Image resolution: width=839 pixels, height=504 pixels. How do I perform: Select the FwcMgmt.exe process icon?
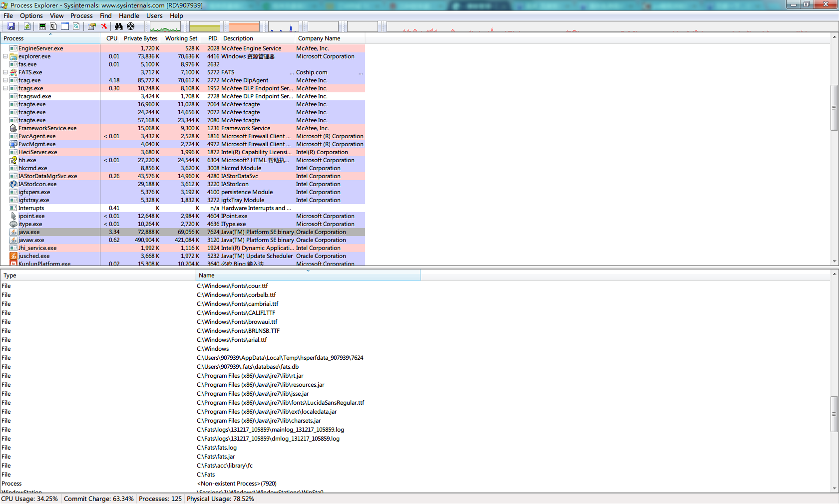(x=13, y=144)
